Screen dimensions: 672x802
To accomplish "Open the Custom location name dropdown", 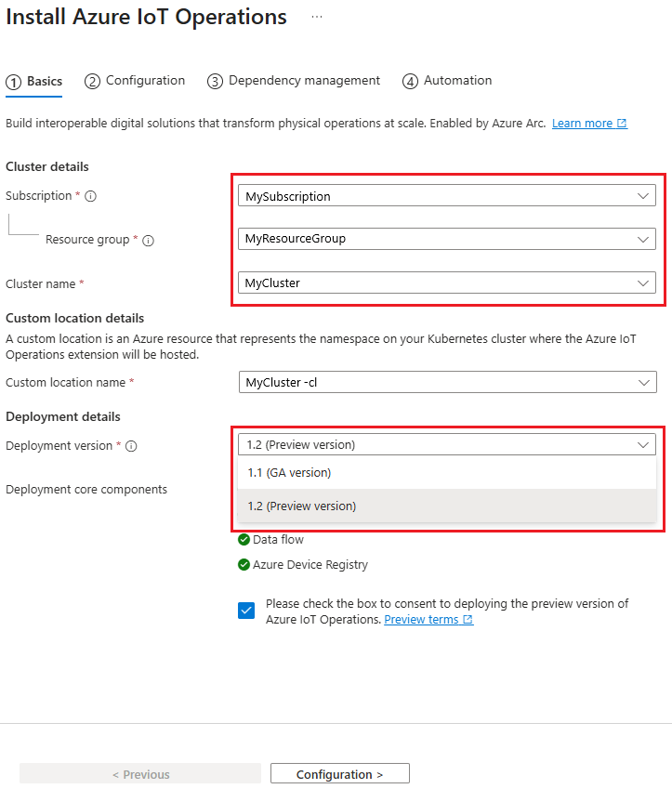I will point(644,382).
